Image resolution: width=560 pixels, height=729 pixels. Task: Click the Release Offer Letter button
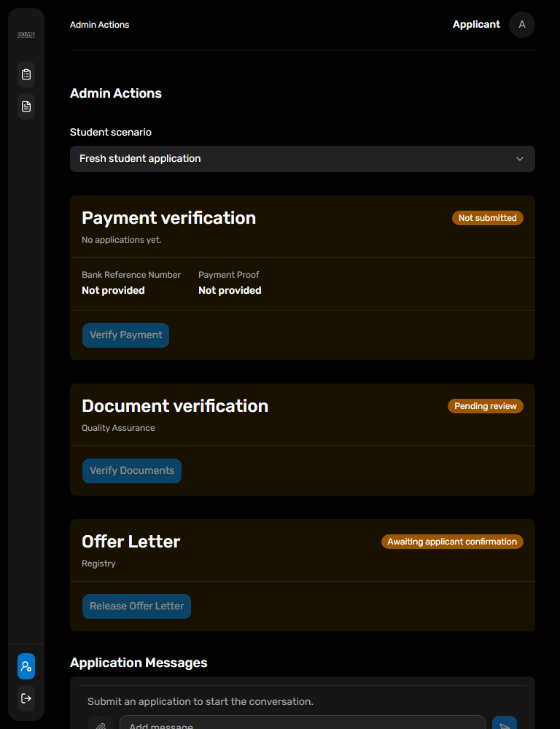137,607
